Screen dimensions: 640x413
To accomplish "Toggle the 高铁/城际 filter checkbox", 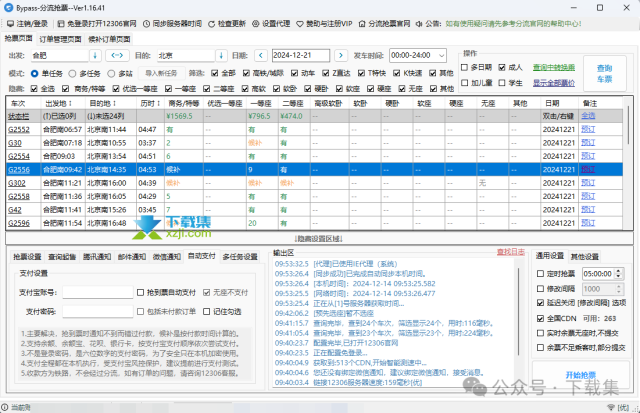I will click(246, 73).
